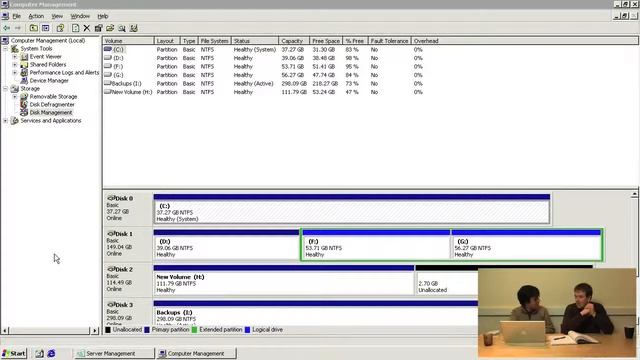This screenshot has width=640, height=360.
Task: Click the Forward arrow toolbar icon
Action: [18, 28]
